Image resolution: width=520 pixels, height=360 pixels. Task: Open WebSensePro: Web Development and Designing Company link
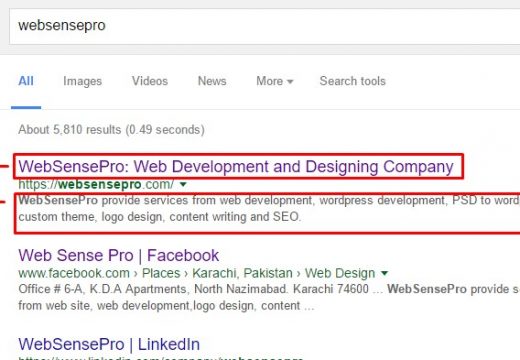pos(236,166)
